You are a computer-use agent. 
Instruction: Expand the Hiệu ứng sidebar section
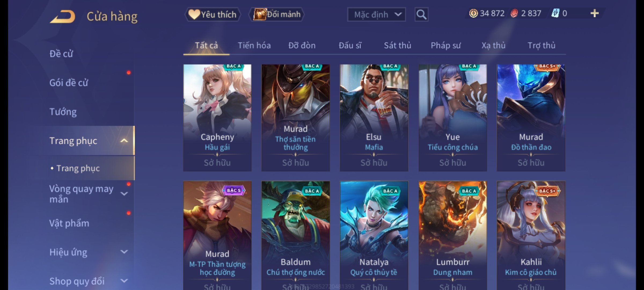pos(124,252)
